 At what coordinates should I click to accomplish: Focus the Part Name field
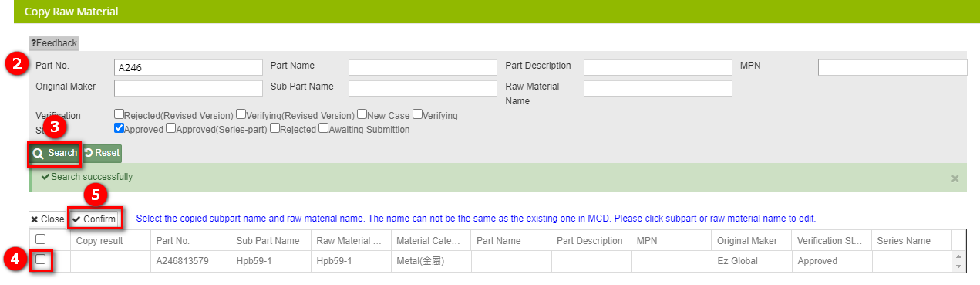click(x=423, y=67)
